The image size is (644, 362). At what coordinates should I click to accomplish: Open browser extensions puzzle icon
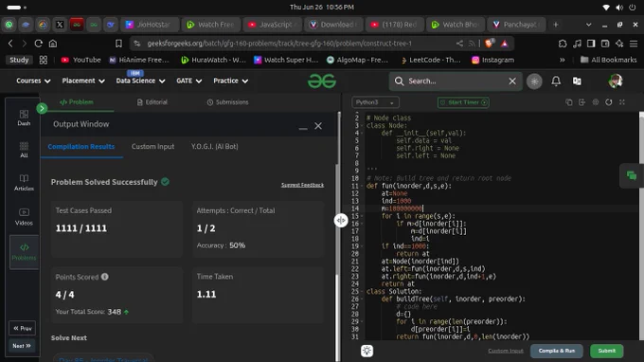(563, 44)
